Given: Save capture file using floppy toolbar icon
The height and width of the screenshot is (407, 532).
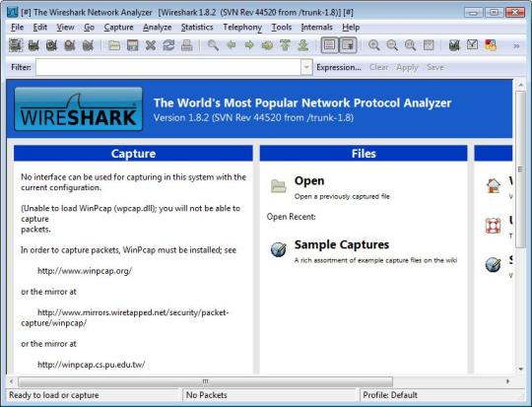Looking at the screenshot, I should [x=132, y=45].
